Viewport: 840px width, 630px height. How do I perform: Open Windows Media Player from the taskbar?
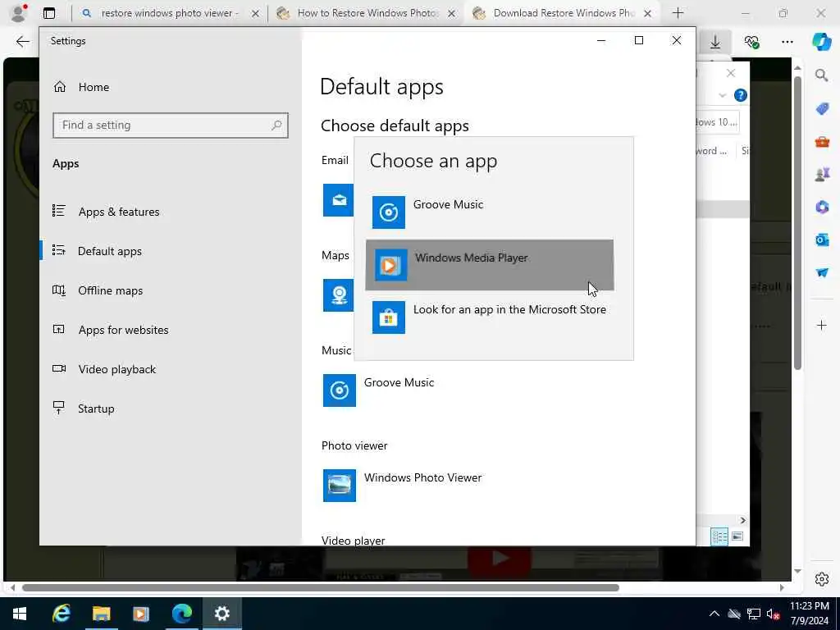click(141, 614)
